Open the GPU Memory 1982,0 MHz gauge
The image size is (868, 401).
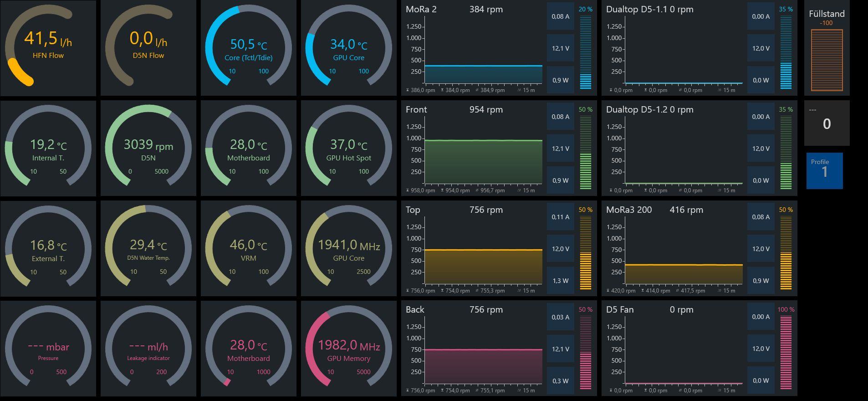pos(349,349)
